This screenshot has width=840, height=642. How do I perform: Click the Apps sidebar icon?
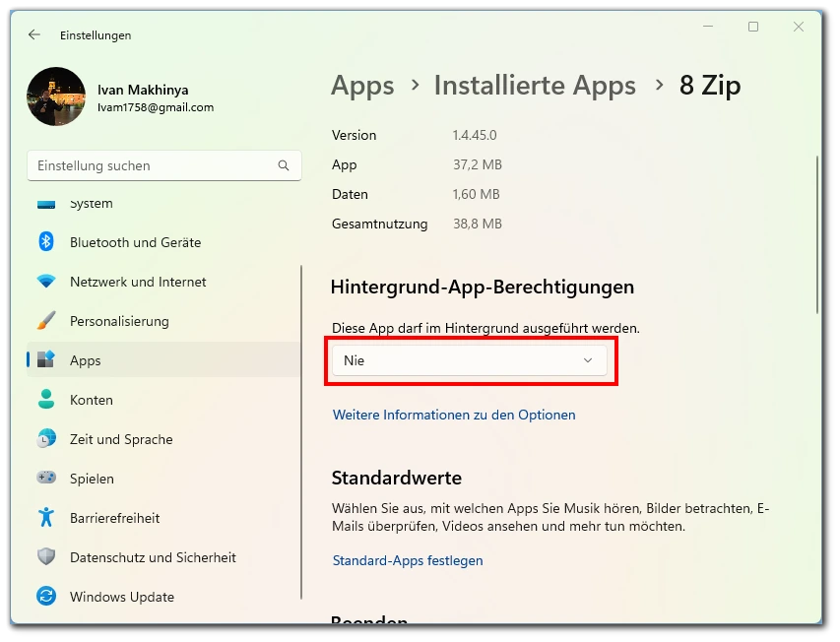(46, 359)
